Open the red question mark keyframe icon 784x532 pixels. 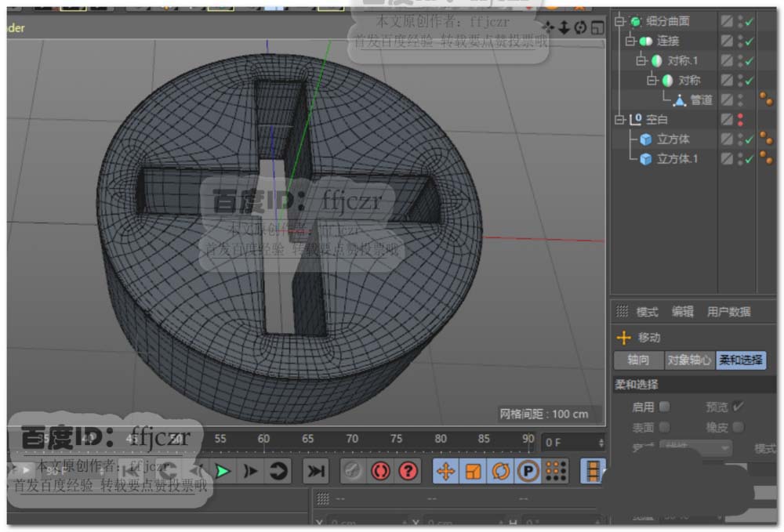click(408, 471)
